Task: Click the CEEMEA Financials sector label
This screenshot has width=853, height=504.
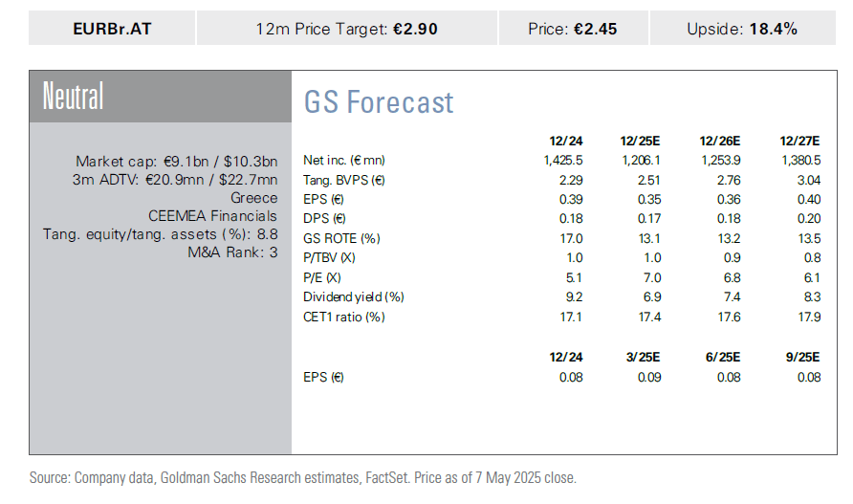Action: 212,215
